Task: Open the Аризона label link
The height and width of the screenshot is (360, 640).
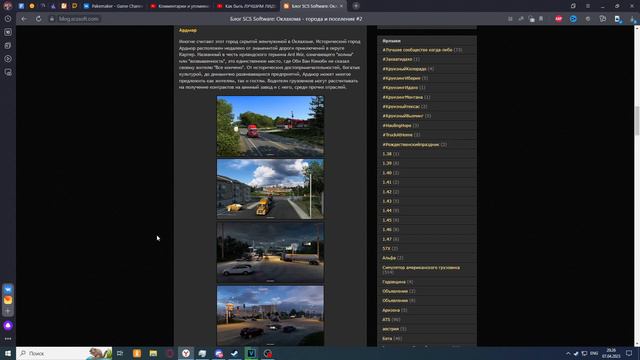Action: (x=391, y=310)
